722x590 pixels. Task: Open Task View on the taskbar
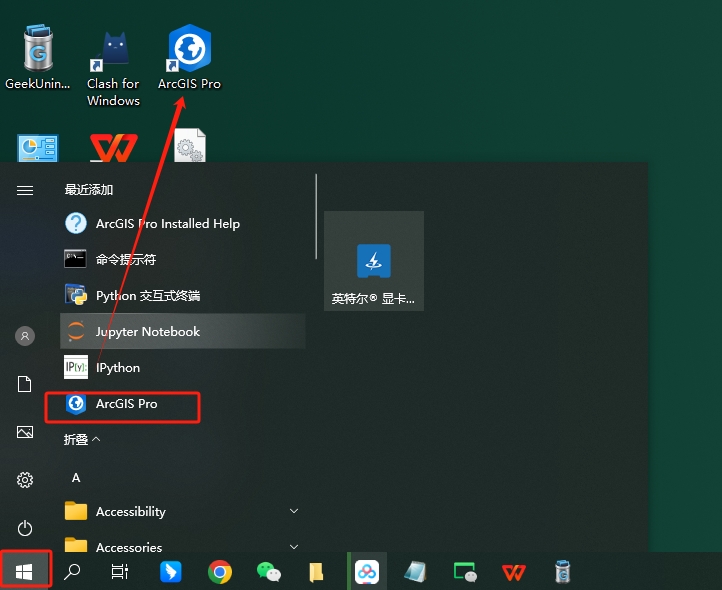120,572
